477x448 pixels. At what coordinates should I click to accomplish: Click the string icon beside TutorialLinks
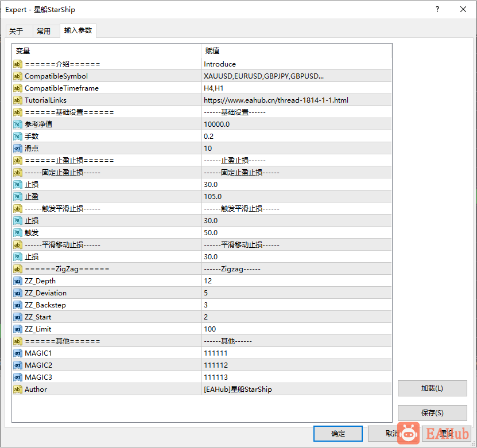[x=18, y=100]
